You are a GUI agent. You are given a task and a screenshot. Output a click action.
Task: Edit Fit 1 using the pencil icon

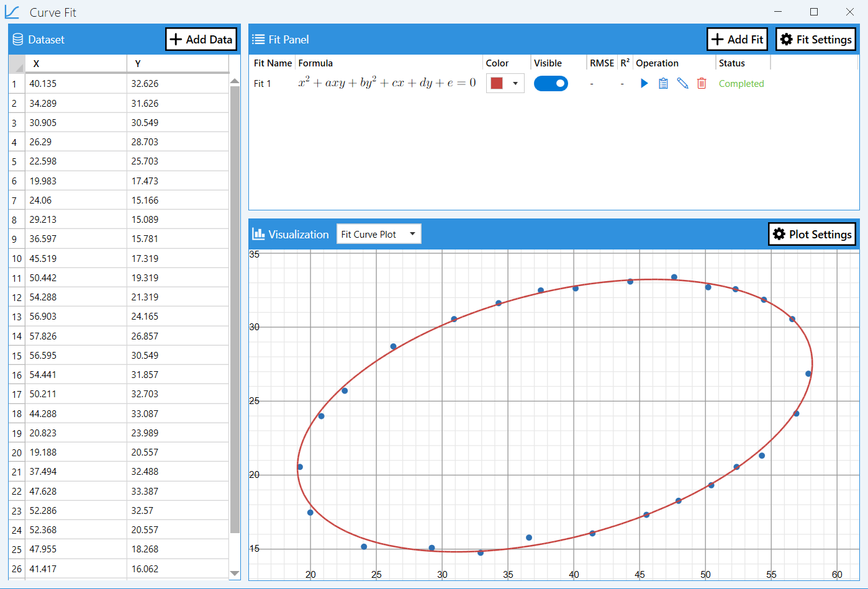[682, 83]
